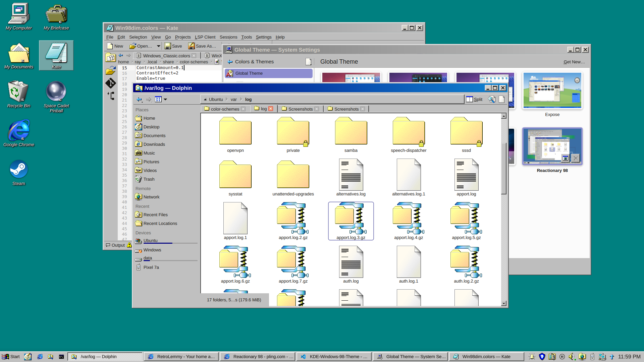Open the Start menu on taskbar

tap(11, 357)
